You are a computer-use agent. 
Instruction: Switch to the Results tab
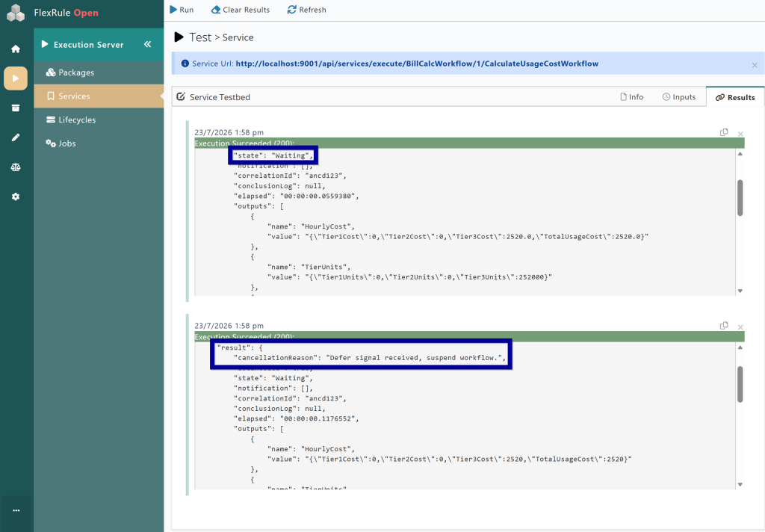pos(735,97)
